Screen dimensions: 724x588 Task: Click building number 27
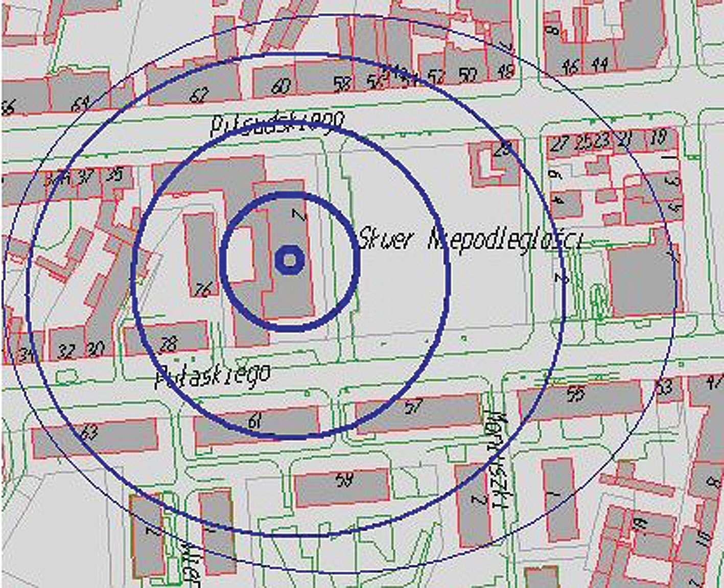click(559, 144)
